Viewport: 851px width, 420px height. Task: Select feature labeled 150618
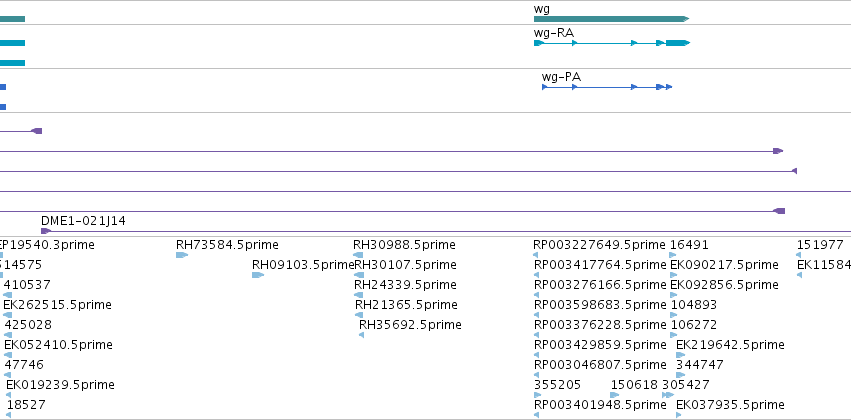[x=634, y=385]
